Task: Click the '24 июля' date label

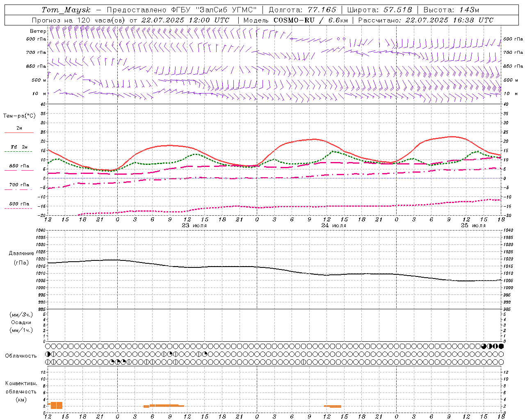Action: [x=333, y=226]
